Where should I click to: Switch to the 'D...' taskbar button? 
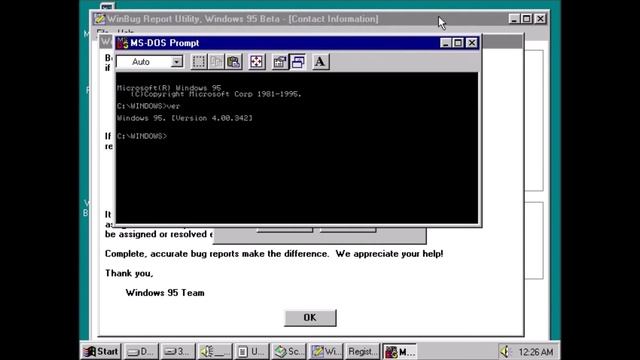[140, 351]
